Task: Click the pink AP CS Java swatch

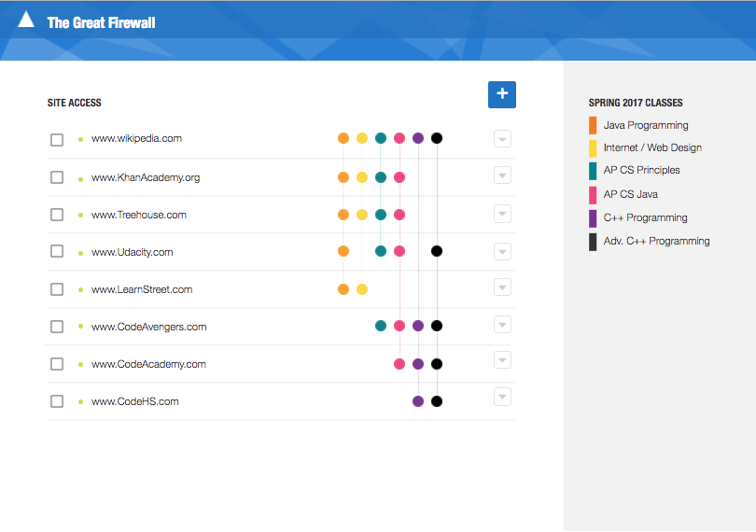Action: (593, 195)
